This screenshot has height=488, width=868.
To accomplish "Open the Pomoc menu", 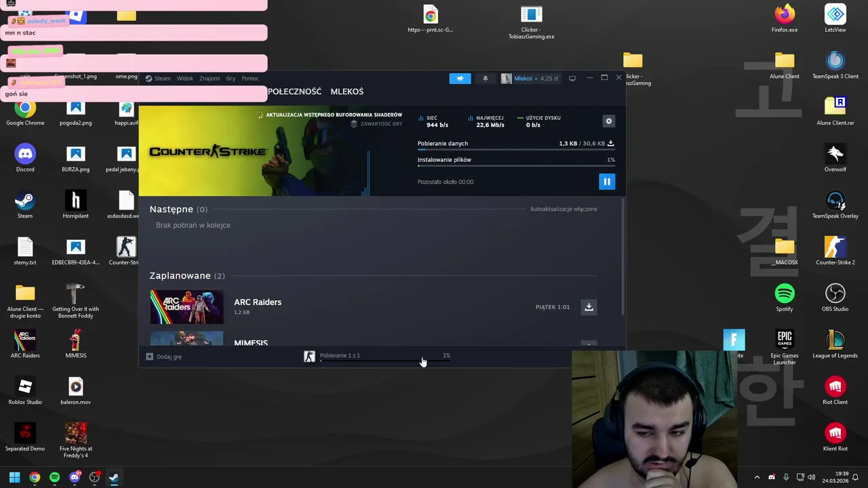I will 250,79.
